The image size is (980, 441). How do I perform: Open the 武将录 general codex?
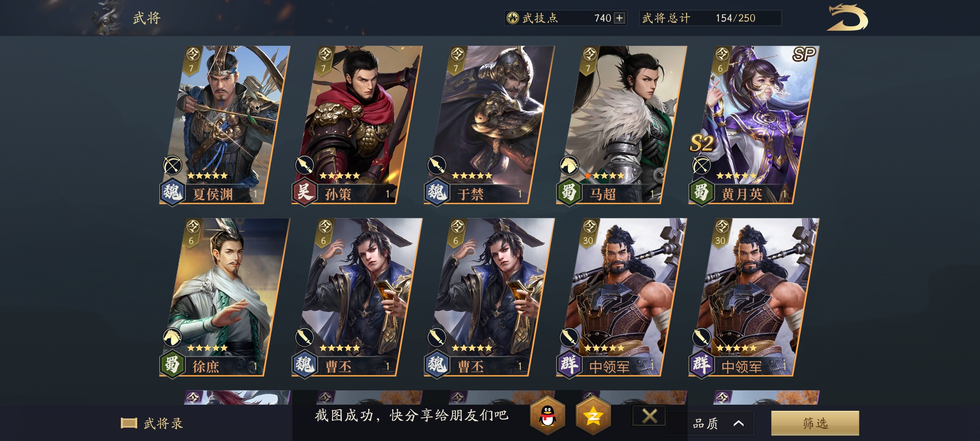click(x=152, y=423)
